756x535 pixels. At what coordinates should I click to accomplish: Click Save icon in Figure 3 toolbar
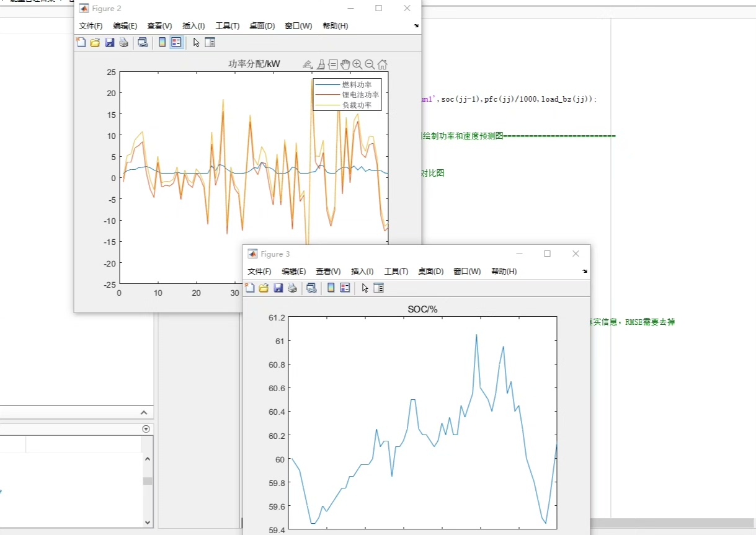278,288
